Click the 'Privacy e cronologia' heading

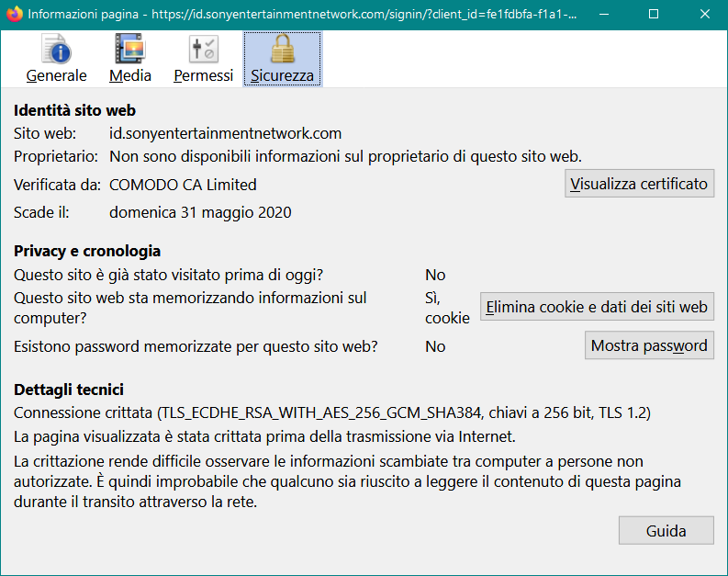[x=87, y=251]
